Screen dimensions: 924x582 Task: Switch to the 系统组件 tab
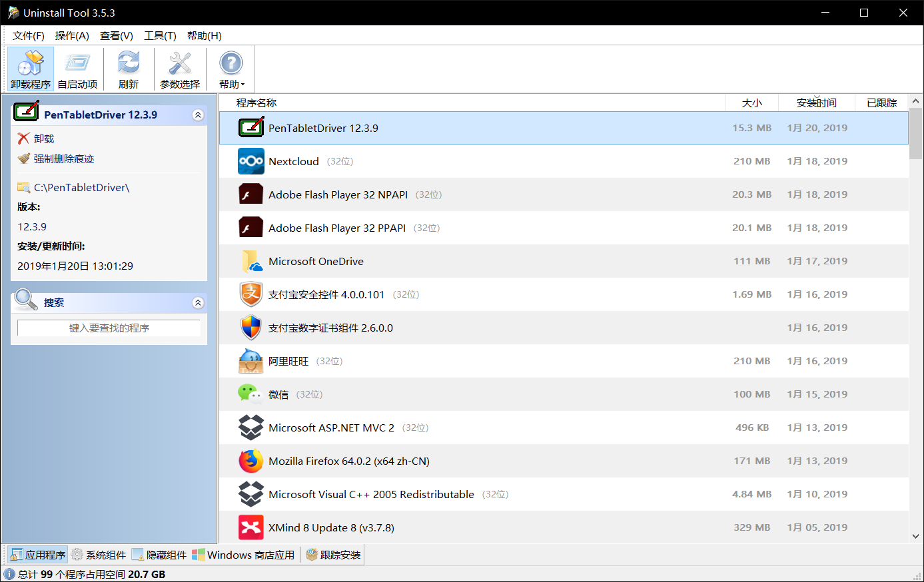[x=99, y=555]
